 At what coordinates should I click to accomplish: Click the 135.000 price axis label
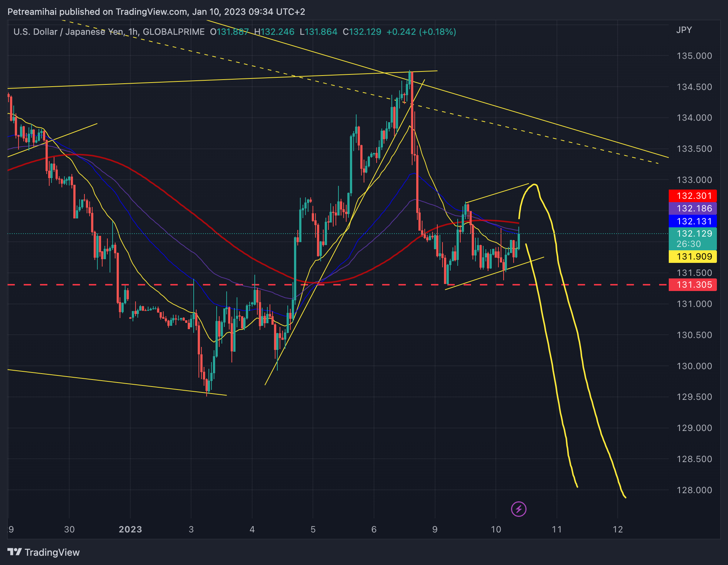[x=694, y=56]
